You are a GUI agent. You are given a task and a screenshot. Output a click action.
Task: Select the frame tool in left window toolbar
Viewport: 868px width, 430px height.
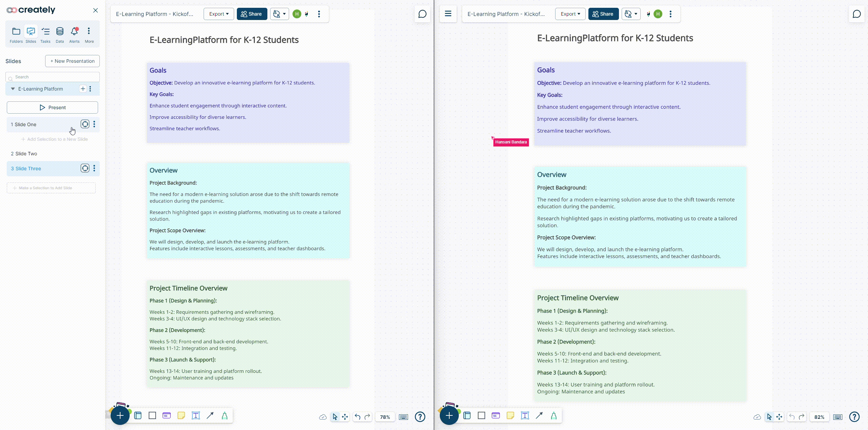pyautogui.click(x=138, y=415)
